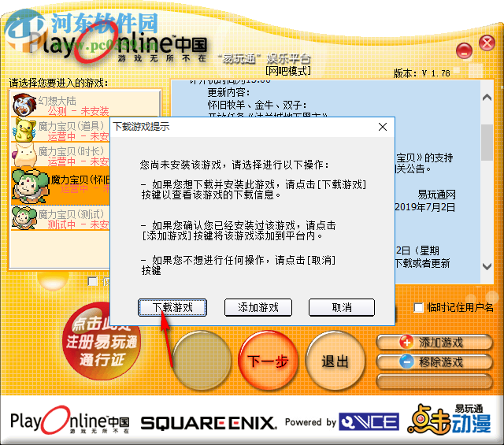Click the 魔力宝贝(测试) game name text

(72, 213)
